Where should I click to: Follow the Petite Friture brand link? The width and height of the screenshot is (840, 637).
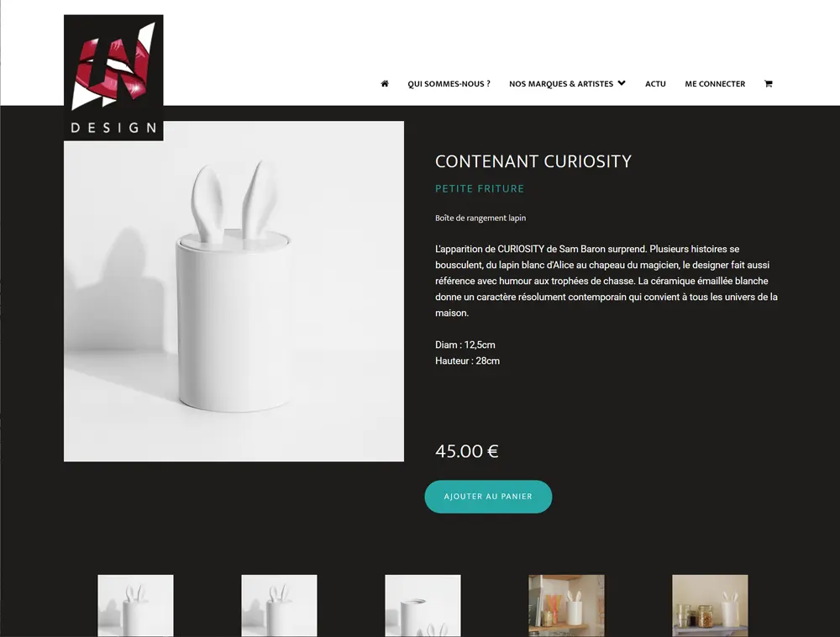click(480, 188)
